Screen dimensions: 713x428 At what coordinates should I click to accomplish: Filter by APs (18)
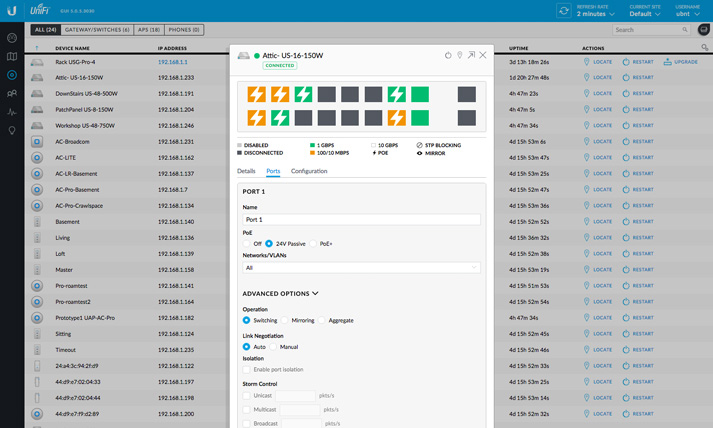(x=149, y=30)
